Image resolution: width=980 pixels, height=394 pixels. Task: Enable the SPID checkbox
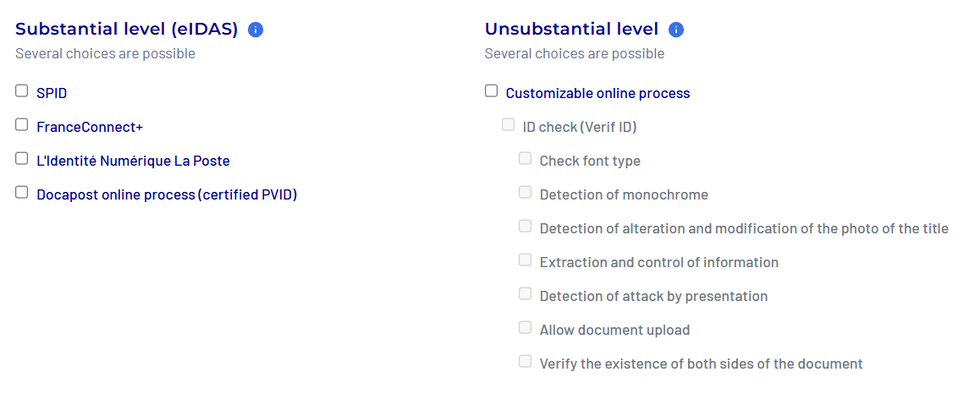point(22,91)
